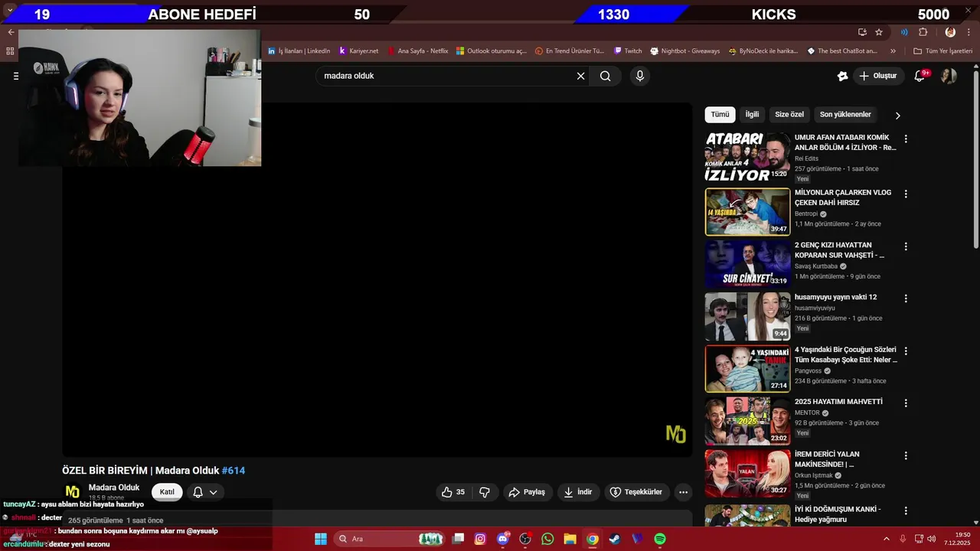This screenshot has height=551, width=980.
Task: Click the sparkle icon beside Oluştur
Action: pyautogui.click(x=842, y=76)
